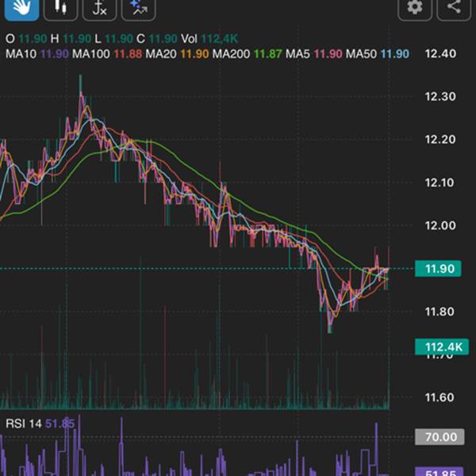Click the RSI 70.00 level tag
The height and width of the screenshot is (476, 476).
pos(440,437)
